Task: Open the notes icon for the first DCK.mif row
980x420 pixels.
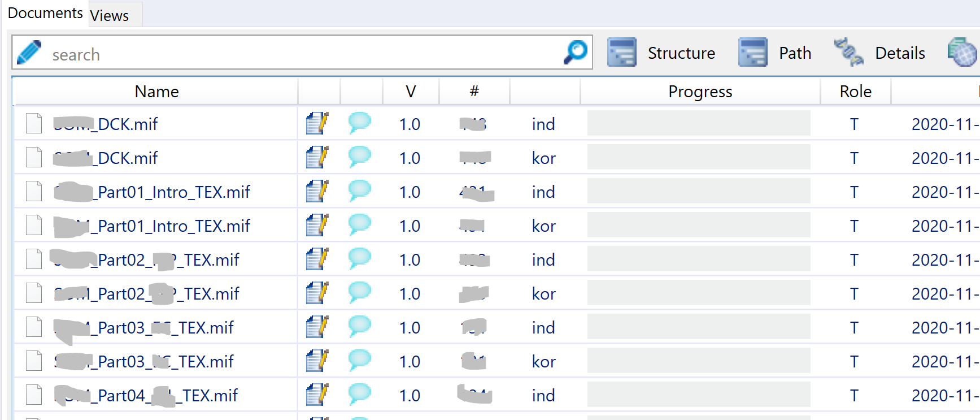Action: (x=317, y=124)
